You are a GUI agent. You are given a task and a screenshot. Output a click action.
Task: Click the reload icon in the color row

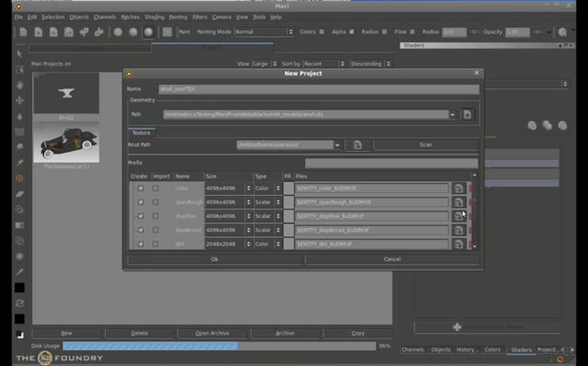(459, 188)
